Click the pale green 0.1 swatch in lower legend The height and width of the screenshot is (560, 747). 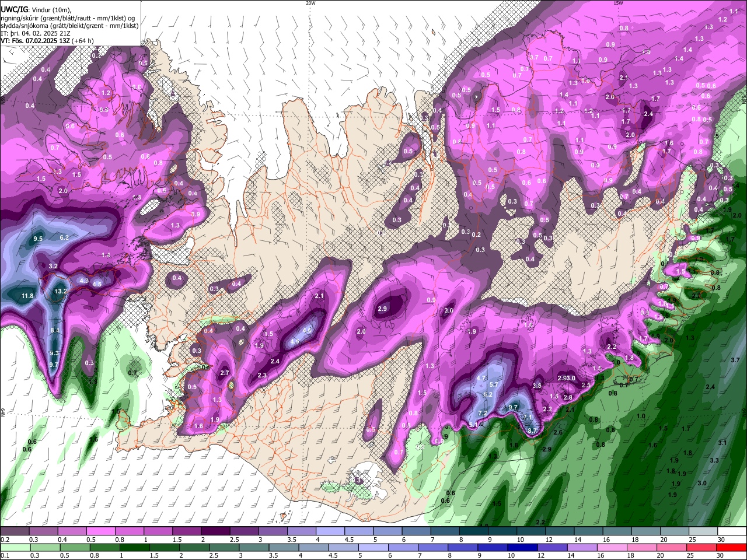(x=15, y=547)
